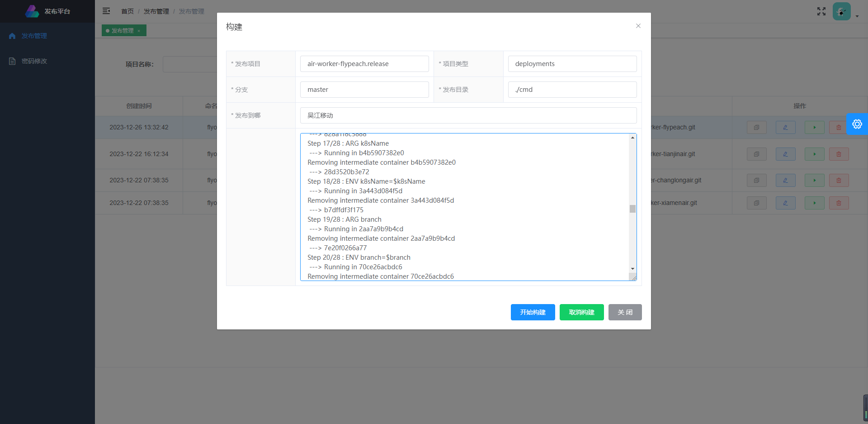
Task: Click edit icon in xiamenair.git row
Action: pyautogui.click(x=785, y=203)
